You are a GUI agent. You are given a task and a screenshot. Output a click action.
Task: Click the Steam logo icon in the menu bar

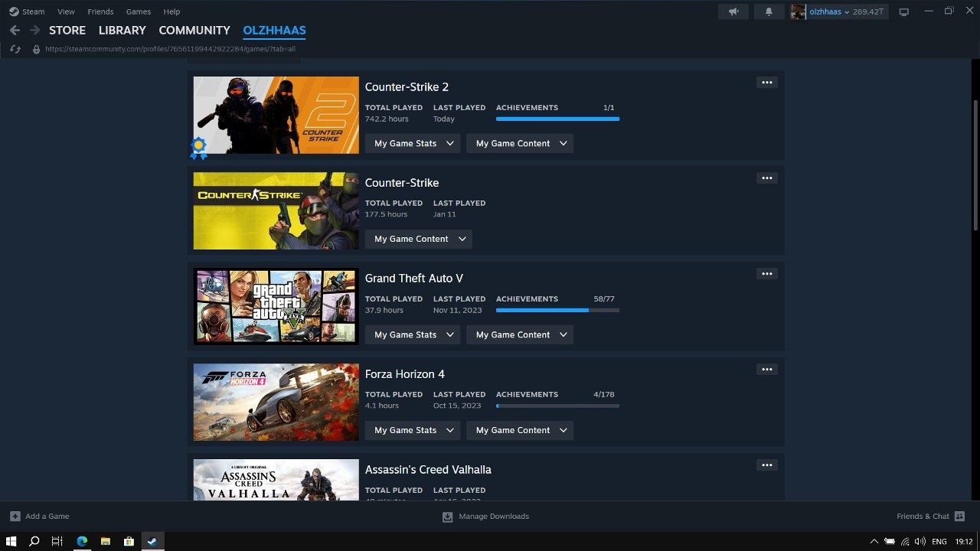pos(14,11)
